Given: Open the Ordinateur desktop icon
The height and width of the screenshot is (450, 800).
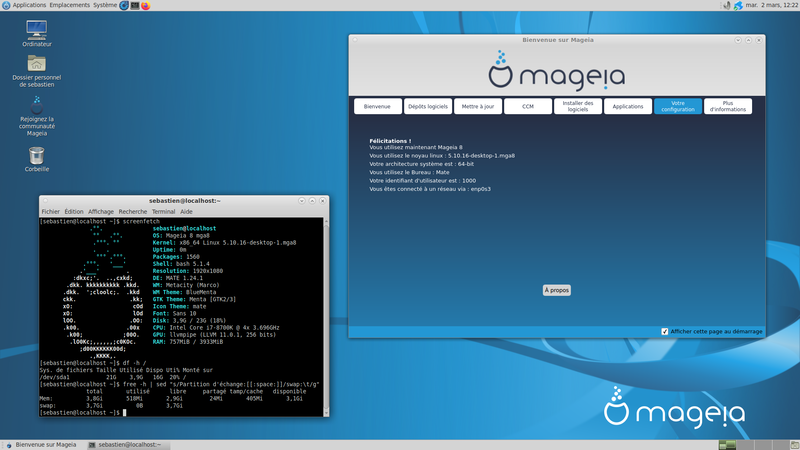Looking at the screenshot, I should [x=37, y=31].
